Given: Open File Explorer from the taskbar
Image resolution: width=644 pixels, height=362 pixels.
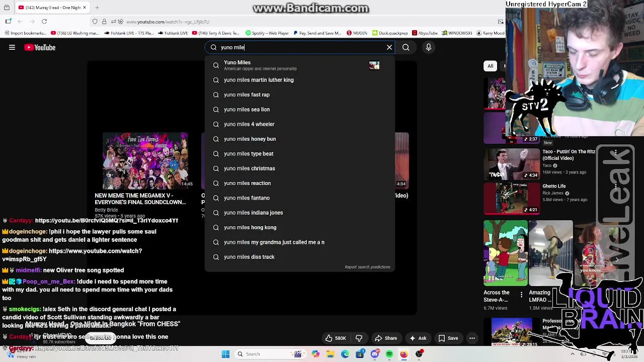Looking at the screenshot, I should [330, 354].
